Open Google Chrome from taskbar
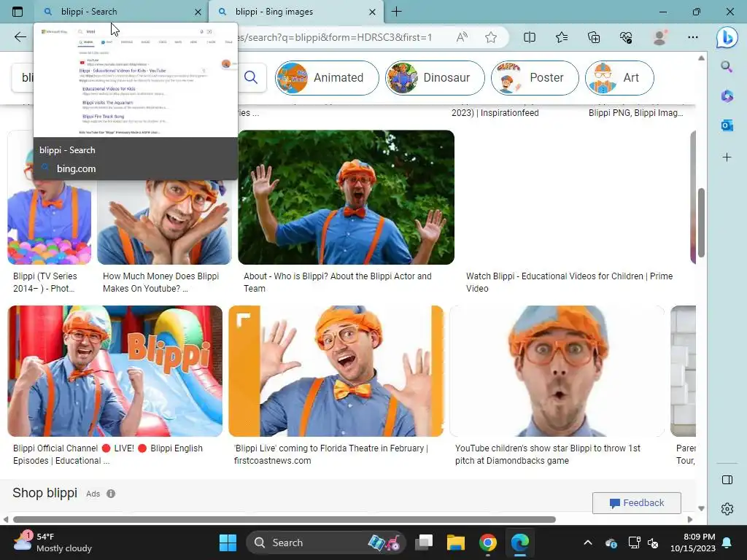 point(488,542)
